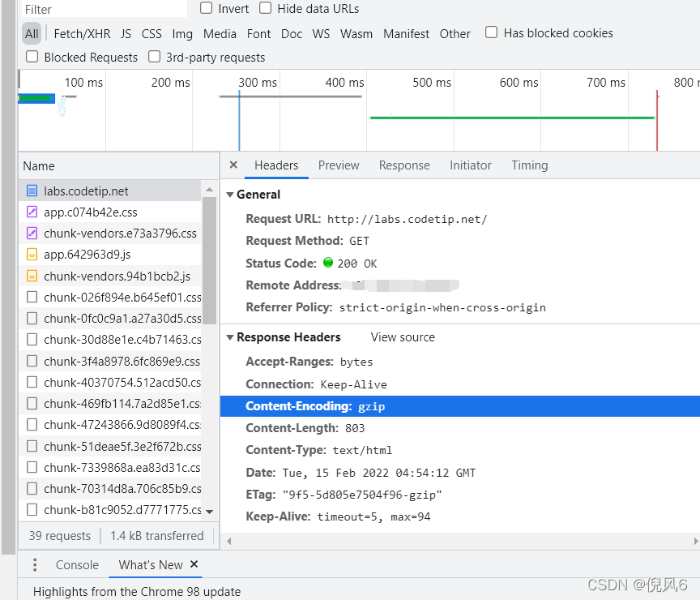
Task: Filter requests by Manifest type
Action: (x=406, y=33)
